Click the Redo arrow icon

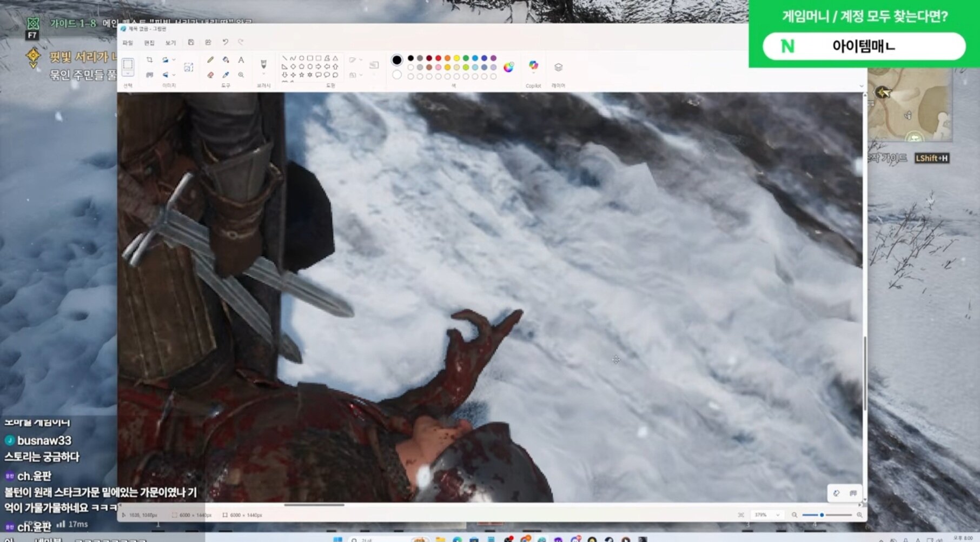[241, 42]
